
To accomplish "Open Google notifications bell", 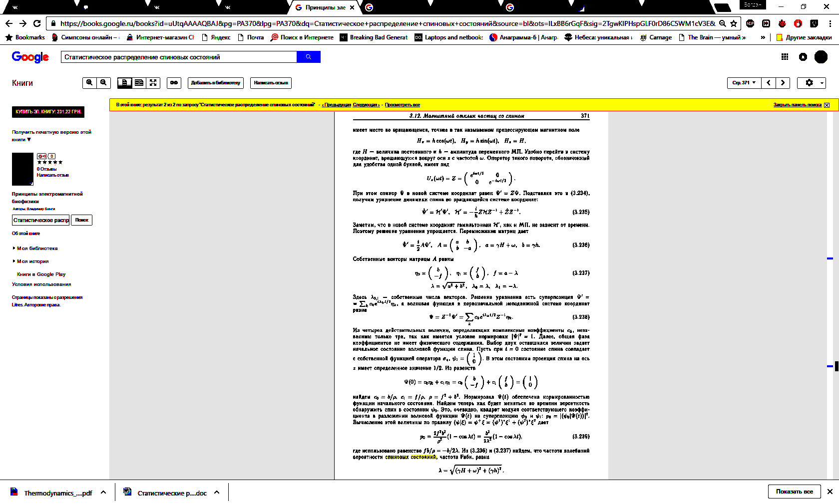I will point(803,57).
